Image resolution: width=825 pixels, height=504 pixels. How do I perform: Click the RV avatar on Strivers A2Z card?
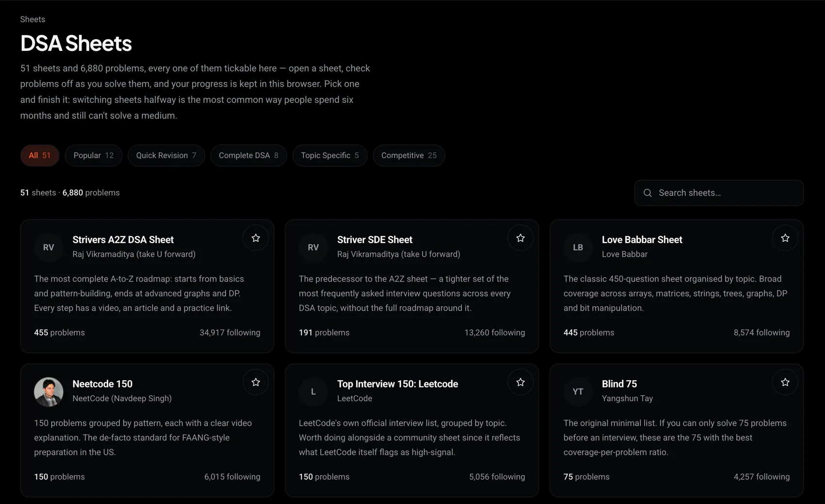click(x=49, y=247)
